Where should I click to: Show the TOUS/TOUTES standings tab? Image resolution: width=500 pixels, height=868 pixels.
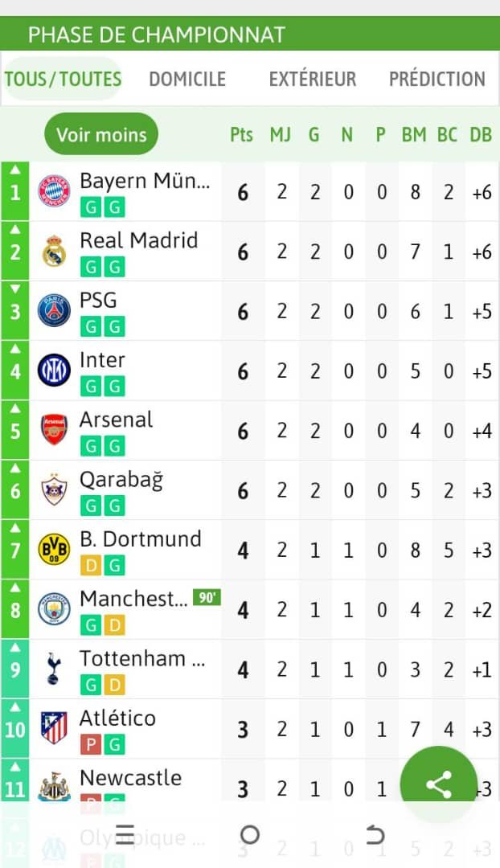pyautogui.click(x=63, y=79)
